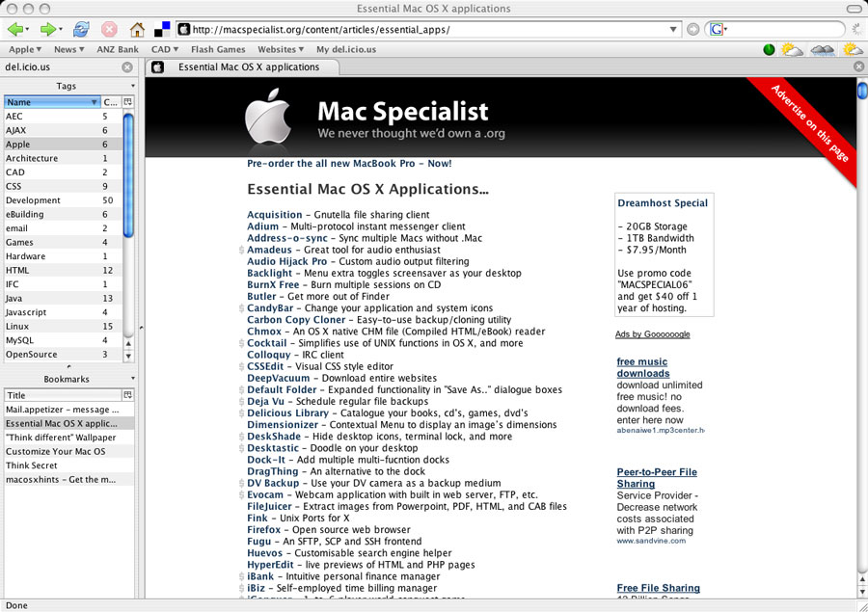This screenshot has width=868, height=612.
Task: Click inside the Google search field
Action: [x=785, y=29]
